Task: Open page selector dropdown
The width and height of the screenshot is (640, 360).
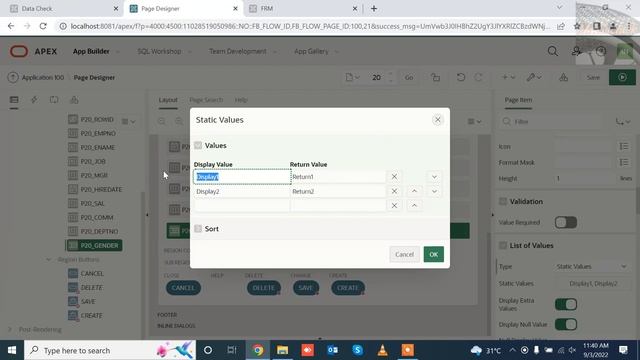Action: 353,78
